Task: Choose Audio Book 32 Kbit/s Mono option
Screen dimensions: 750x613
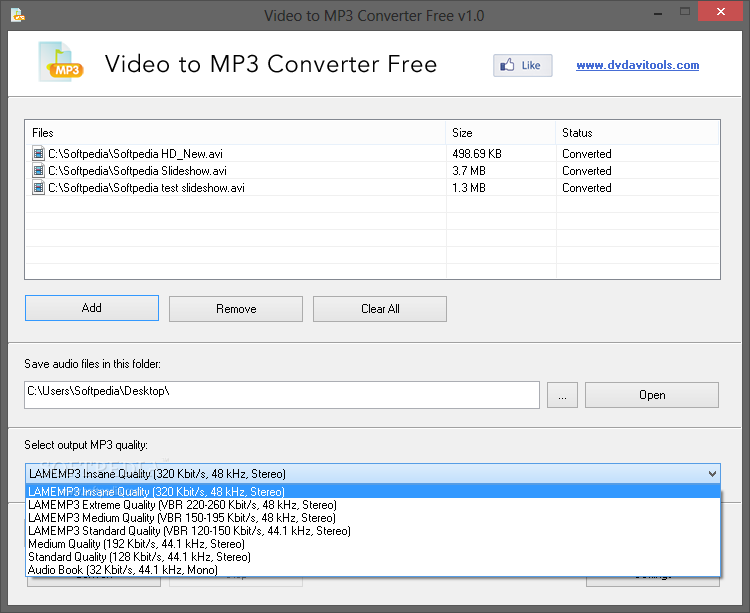Action: (373, 569)
